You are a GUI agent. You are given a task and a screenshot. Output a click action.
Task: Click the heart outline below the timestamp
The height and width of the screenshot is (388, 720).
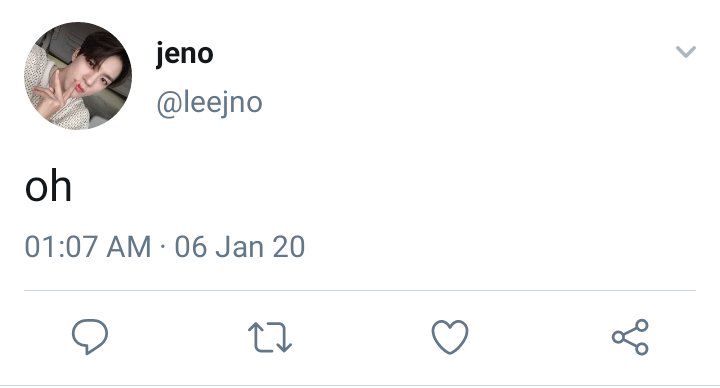coord(450,337)
